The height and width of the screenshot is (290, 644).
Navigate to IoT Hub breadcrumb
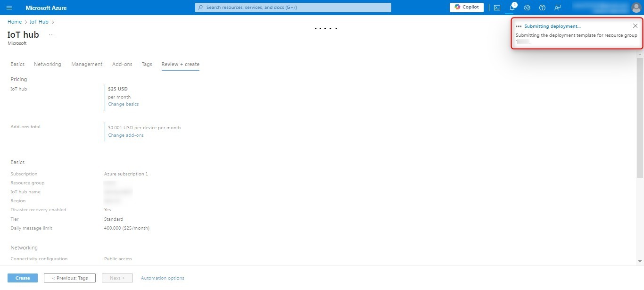click(39, 22)
